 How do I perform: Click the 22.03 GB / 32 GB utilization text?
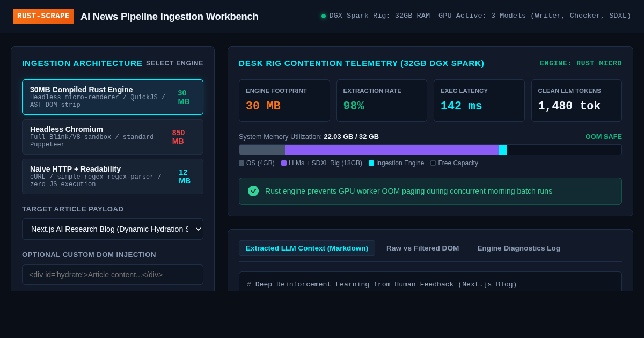pyautogui.click(x=352, y=137)
